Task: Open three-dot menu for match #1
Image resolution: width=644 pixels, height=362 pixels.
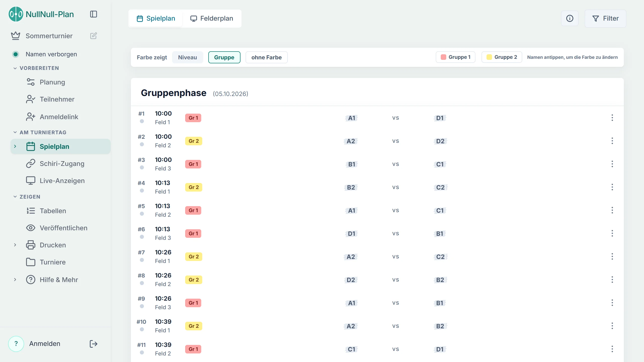Action: pos(612,118)
